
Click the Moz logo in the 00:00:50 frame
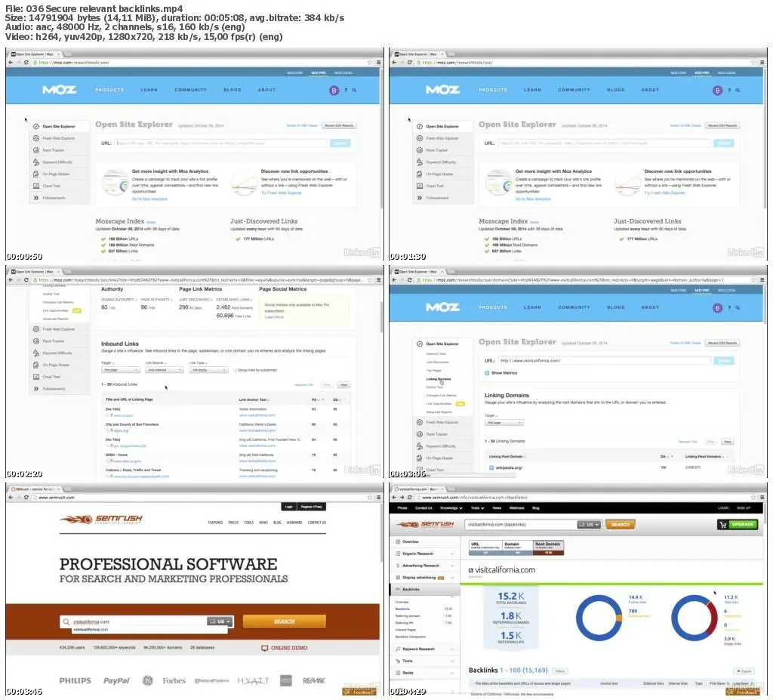pos(59,90)
